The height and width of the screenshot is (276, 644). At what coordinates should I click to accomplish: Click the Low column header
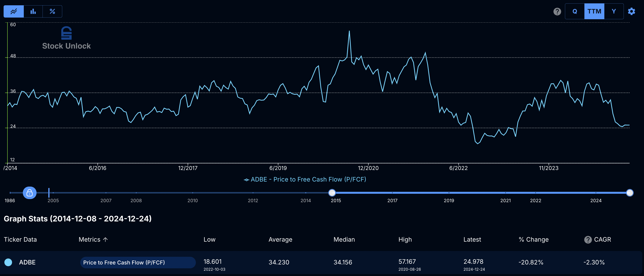click(x=209, y=239)
